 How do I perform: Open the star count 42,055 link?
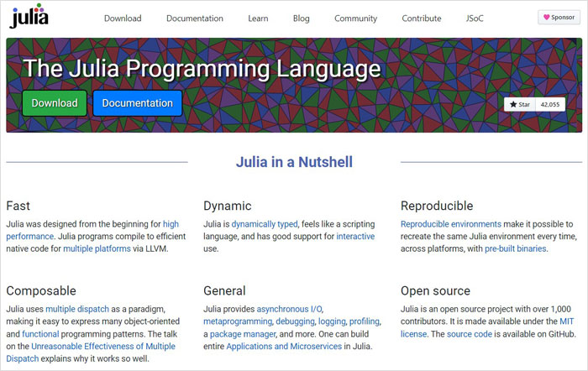549,105
